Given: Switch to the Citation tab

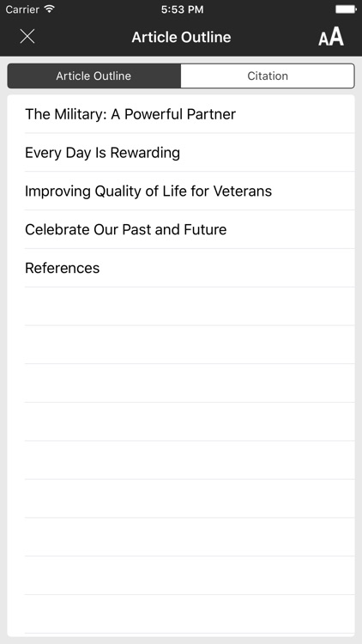Looking at the screenshot, I should pos(268,76).
